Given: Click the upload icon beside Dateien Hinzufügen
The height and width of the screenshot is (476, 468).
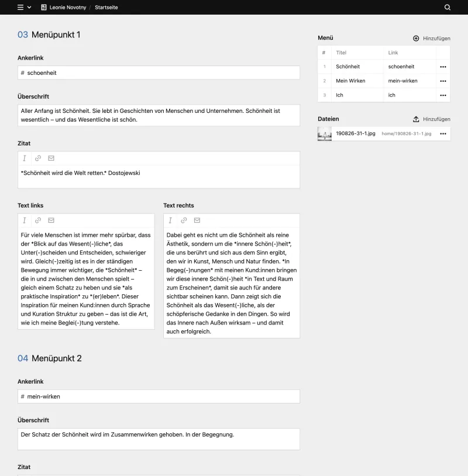Looking at the screenshot, I should point(415,119).
